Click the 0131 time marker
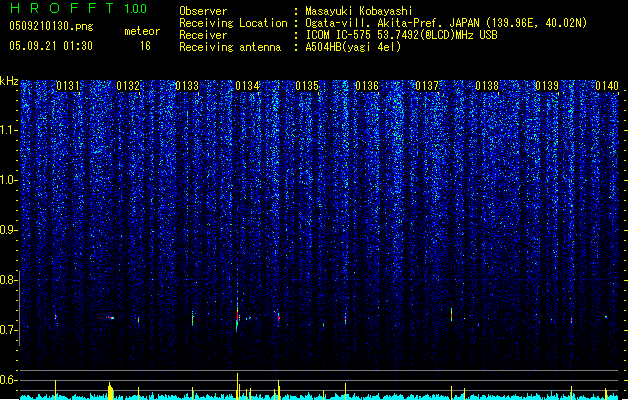 (67, 86)
